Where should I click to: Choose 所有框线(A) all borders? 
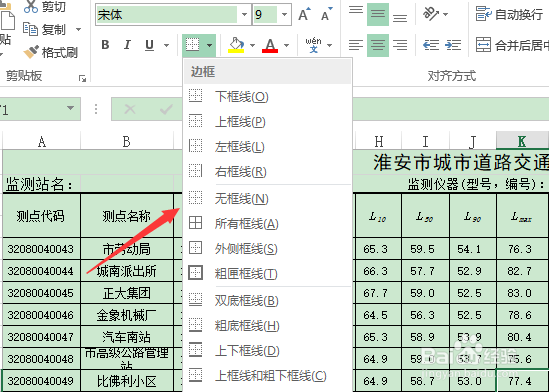pyautogui.click(x=267, y=223)
